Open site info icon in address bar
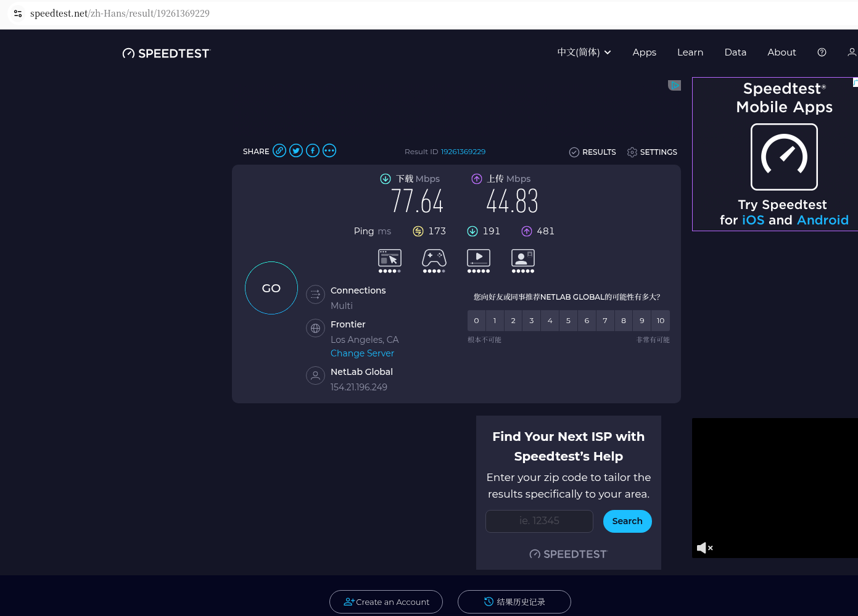Screen dimensions: 858x616 [x=18, y=13]
